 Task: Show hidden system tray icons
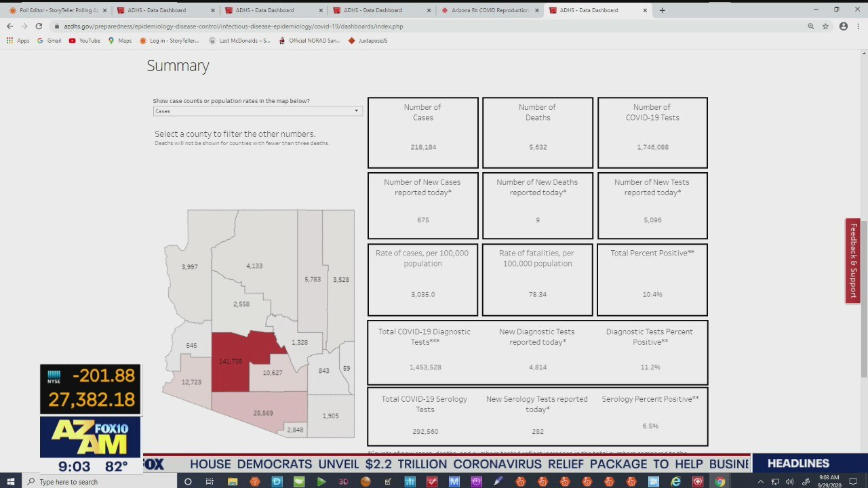761,482
